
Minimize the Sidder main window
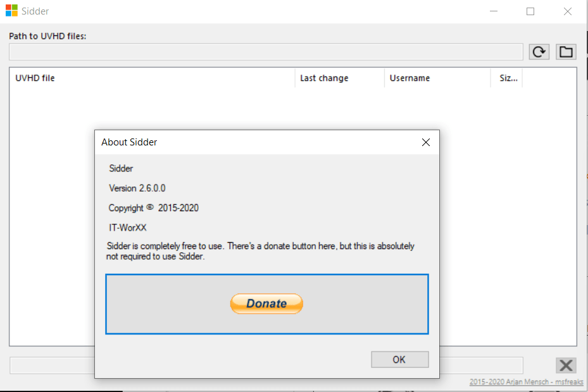pos(494,11)
